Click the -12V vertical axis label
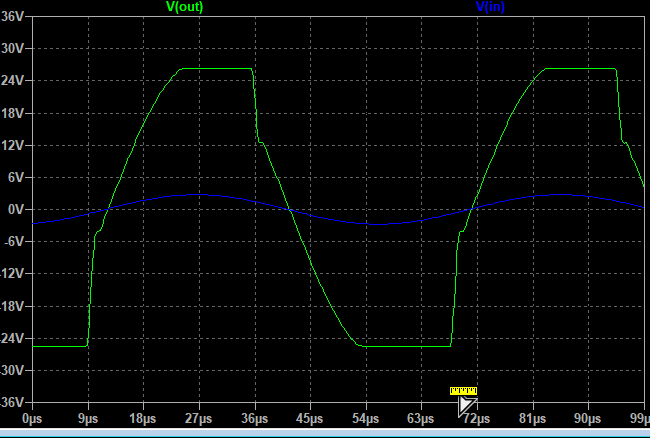 [x=12, y=273]
